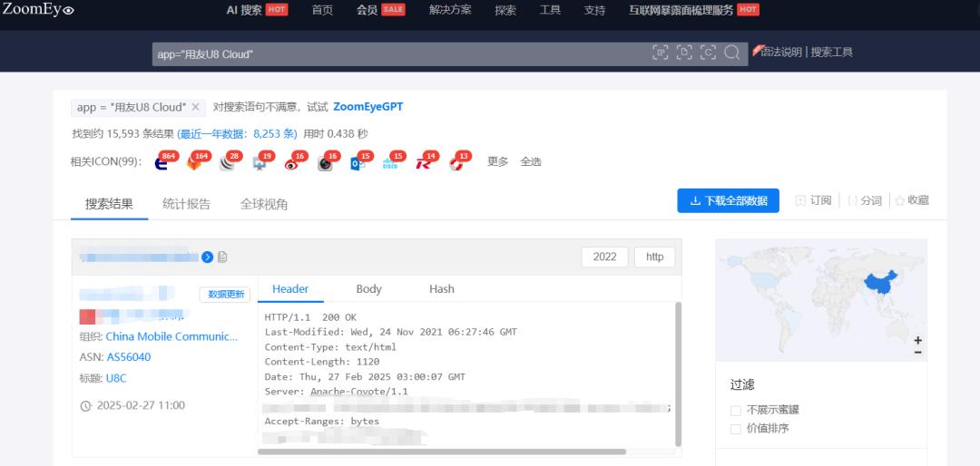Screen dimensions: 980x466
Task: Select the camera icon with badge 16
Action: pos(325,163)
